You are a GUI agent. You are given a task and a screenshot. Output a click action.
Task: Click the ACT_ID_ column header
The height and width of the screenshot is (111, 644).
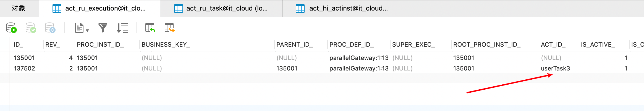point(553,45)
